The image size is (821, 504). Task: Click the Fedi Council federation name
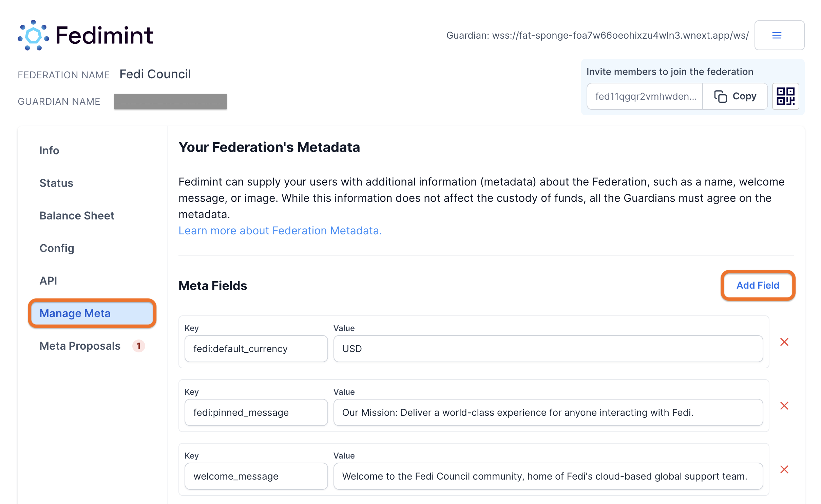coord(155,74)
